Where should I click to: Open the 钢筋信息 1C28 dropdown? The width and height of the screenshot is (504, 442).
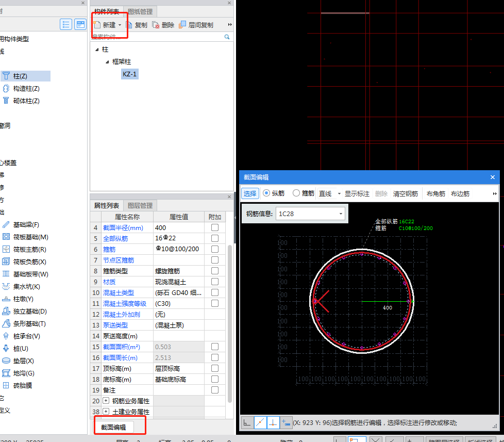341,214
